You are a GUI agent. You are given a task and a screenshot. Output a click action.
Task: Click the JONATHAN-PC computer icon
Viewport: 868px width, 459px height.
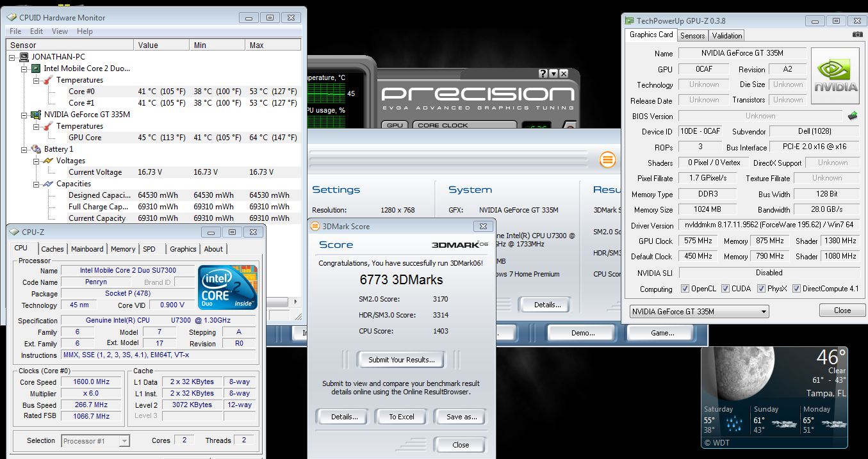pos(24,57)
